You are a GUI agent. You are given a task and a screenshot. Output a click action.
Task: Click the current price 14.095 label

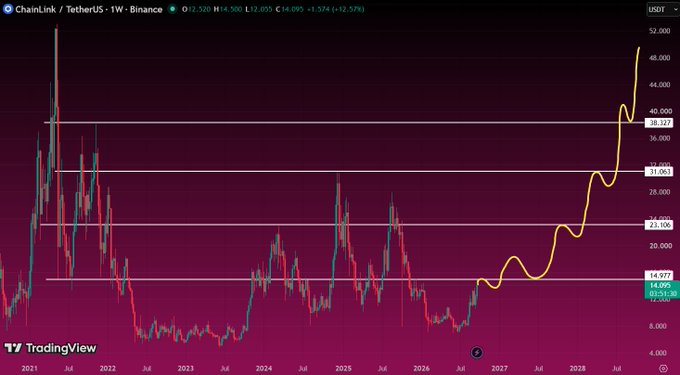[x=660, y=285]
